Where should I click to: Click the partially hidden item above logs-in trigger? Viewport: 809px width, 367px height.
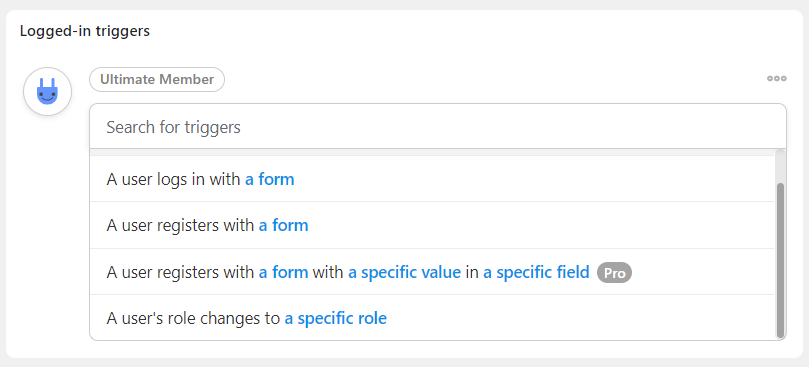[x=432, y=153]
